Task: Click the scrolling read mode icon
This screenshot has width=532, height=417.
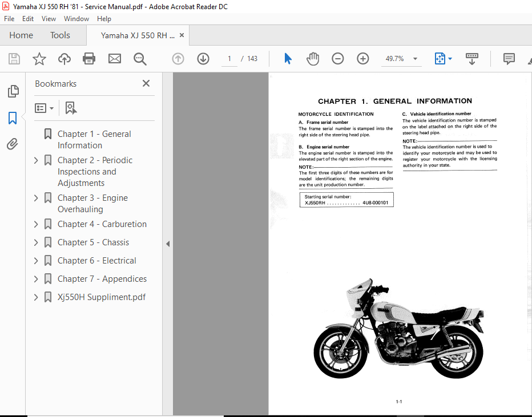Action: (x=472, y=59)
